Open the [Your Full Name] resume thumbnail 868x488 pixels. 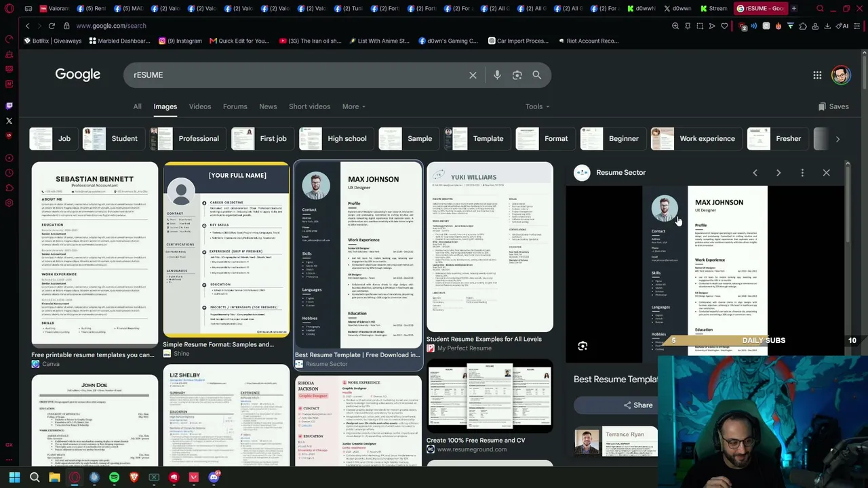[x=226, y=249]
